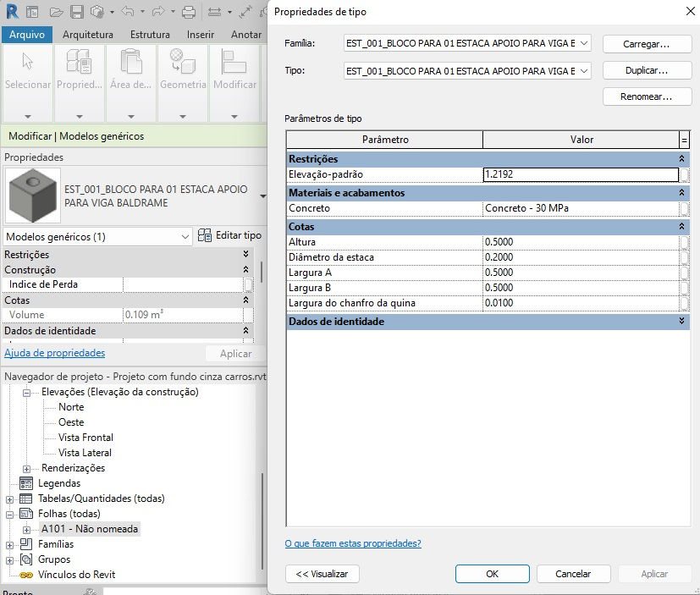Click the Grupos icon in project browser
Screen dimensions: 700x595
pyautogui.click(x=26, y=559)
